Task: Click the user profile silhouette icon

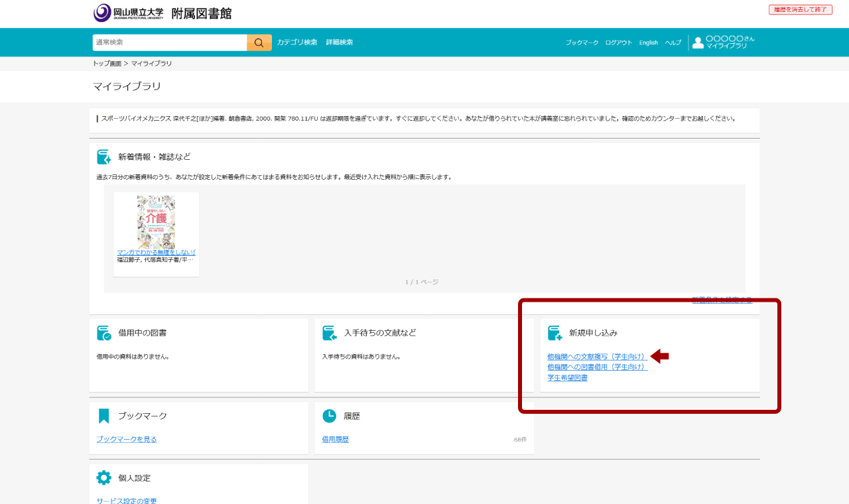Action: click(698, 42)
